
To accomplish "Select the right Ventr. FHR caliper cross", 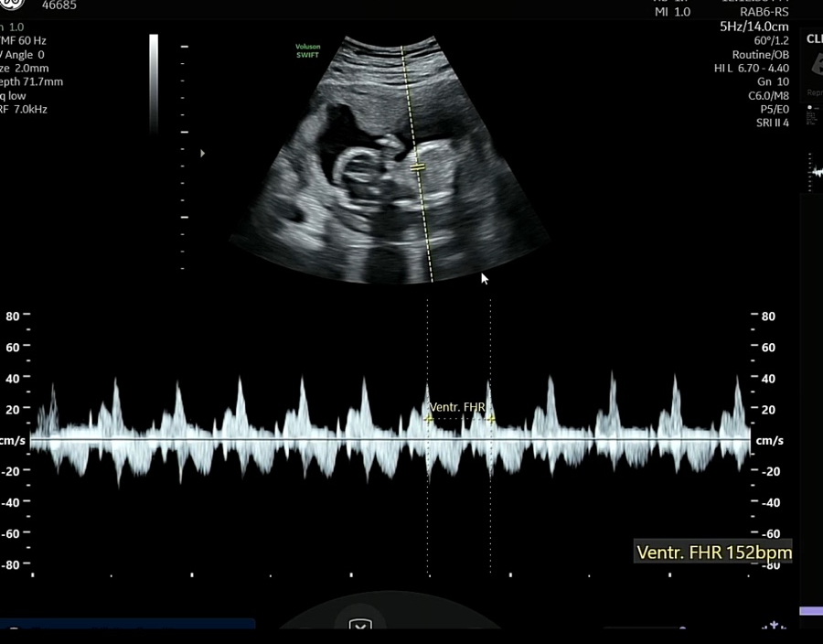I will coord(491,419).
